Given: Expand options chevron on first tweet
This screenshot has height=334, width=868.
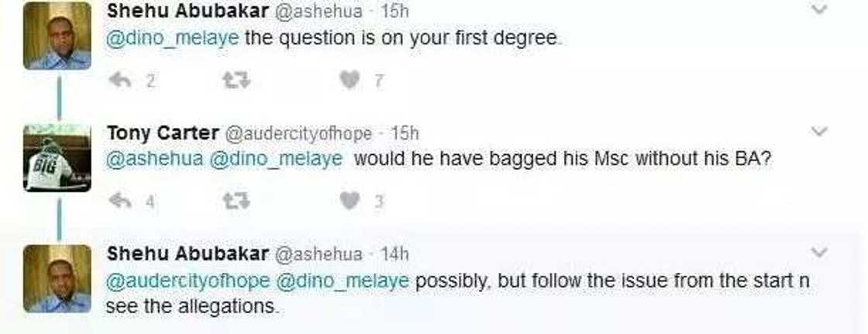Looking at the screenshot, I should [x=818, y=10].
